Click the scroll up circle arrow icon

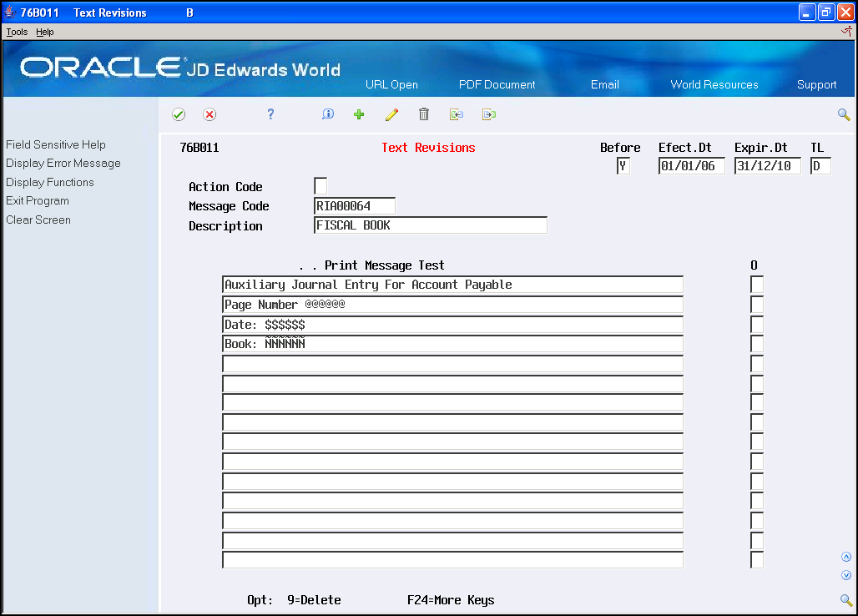click(846, 557)
